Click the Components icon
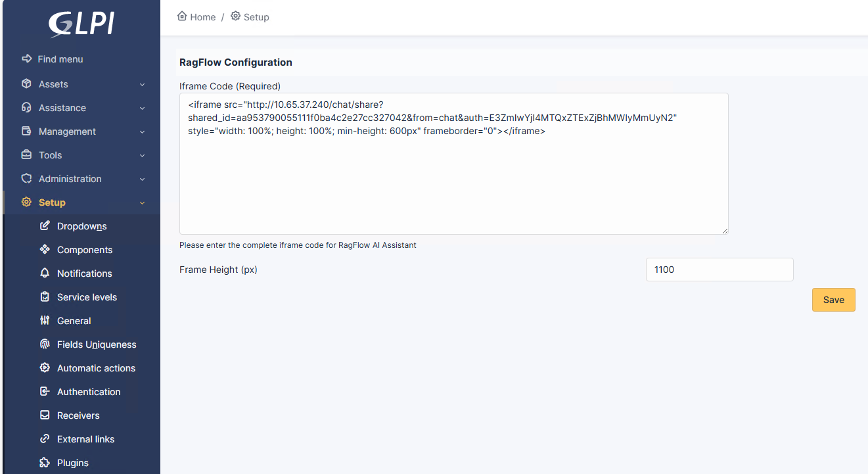This screenshot has height=474, width=868. [45, 250]
